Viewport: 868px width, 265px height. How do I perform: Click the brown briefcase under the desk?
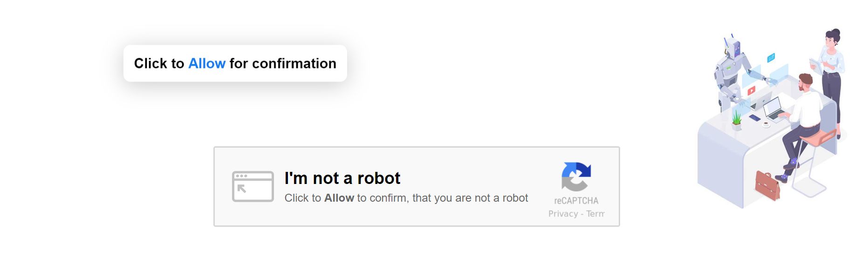(767, 185)
